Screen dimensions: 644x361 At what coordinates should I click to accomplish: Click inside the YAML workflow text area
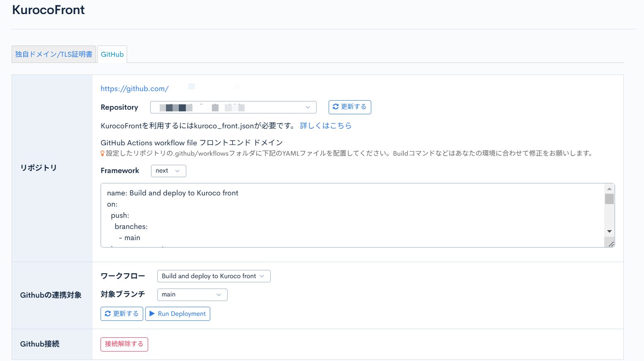(x=331, y=215)
